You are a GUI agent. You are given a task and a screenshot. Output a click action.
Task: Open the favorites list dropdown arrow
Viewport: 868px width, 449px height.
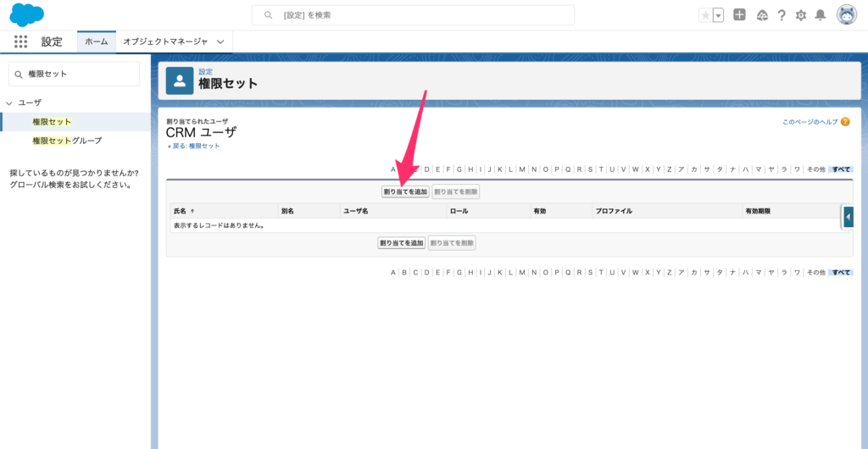click(x=719, y=15)
